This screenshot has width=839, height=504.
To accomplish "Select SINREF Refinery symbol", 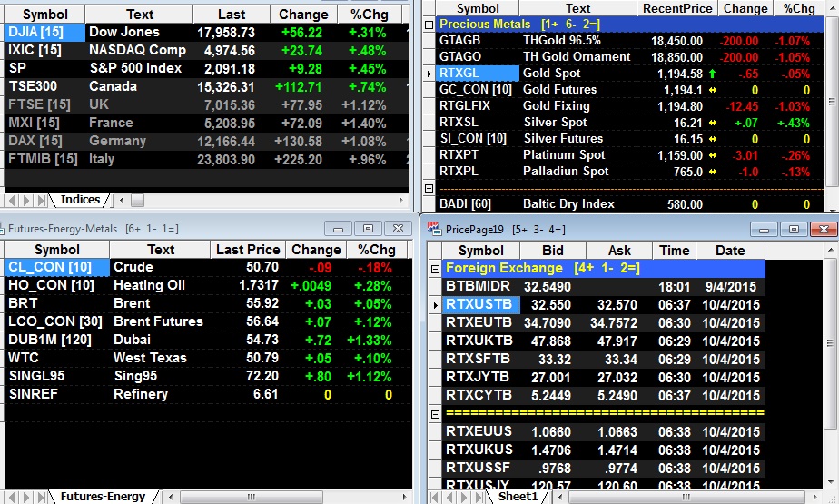I will click(56, 394).
